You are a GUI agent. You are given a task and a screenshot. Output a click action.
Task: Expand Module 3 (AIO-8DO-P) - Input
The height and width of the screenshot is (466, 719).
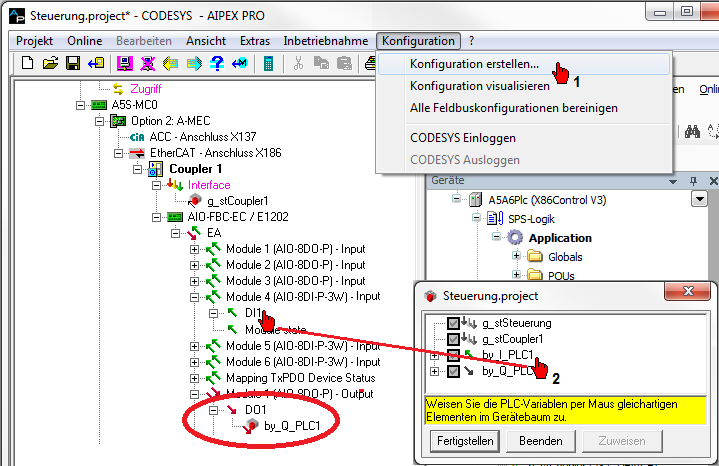click(x=194, y=281)
